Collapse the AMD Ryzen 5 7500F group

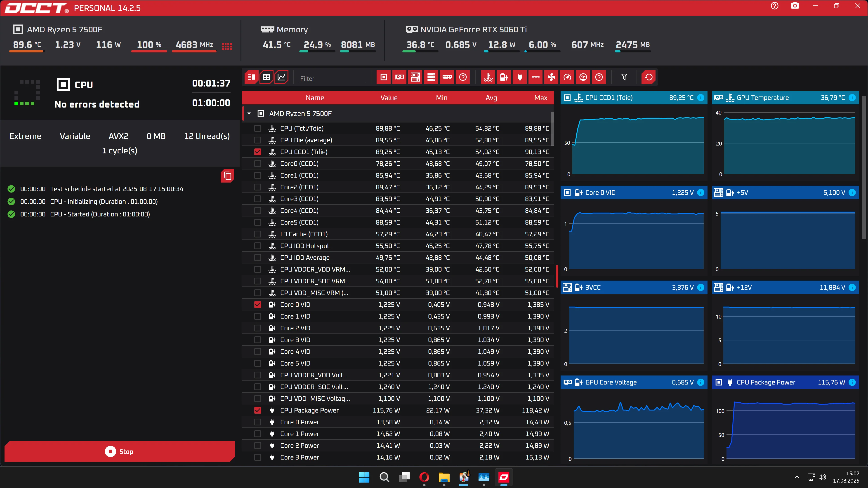249,113
